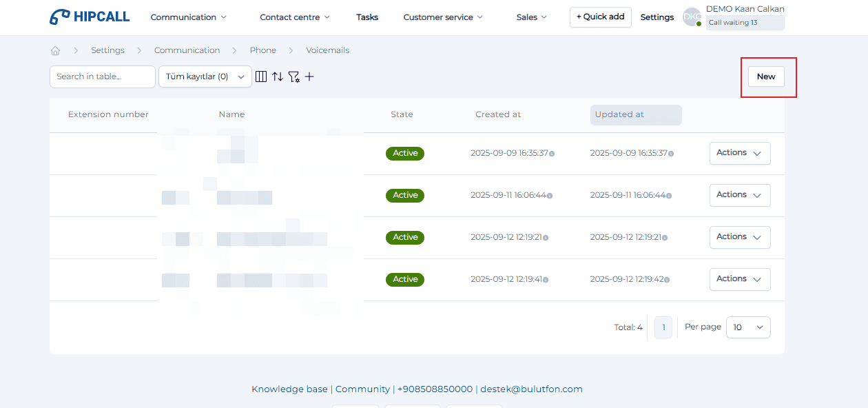Open the Communication menu
The width and height of the screenshot is (868, 408).
tap(188, 17)
